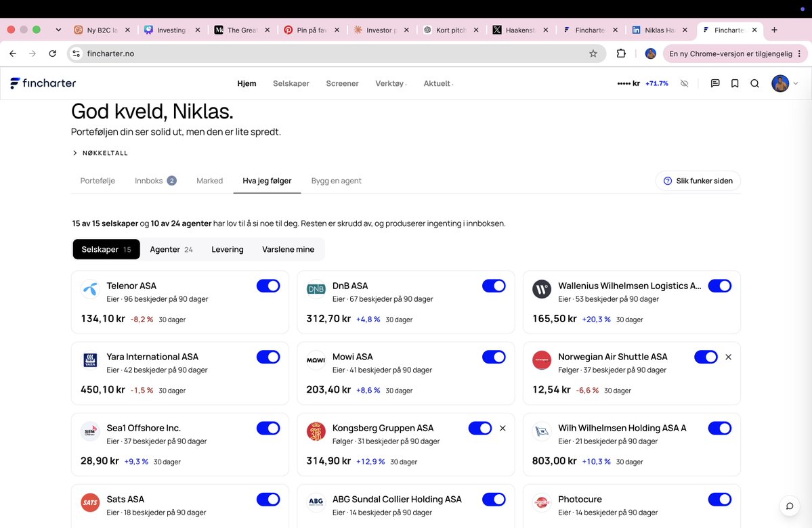The image size is (812, 528).
Task: Switch to the Portefølje tab
Action: coord(98,181)
